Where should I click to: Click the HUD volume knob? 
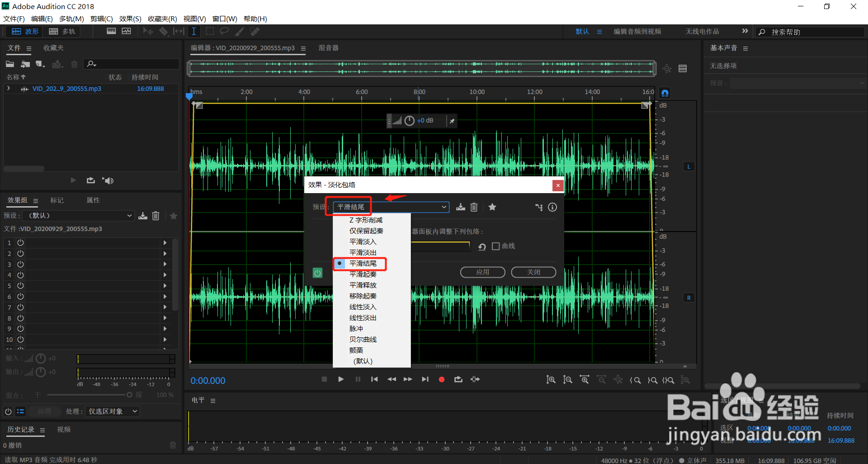point(410,121)
